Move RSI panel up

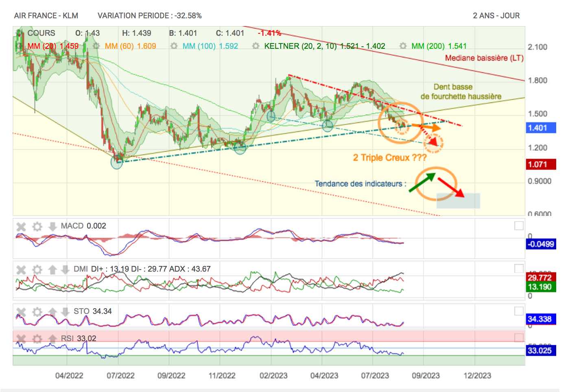(x=52, y=338)
